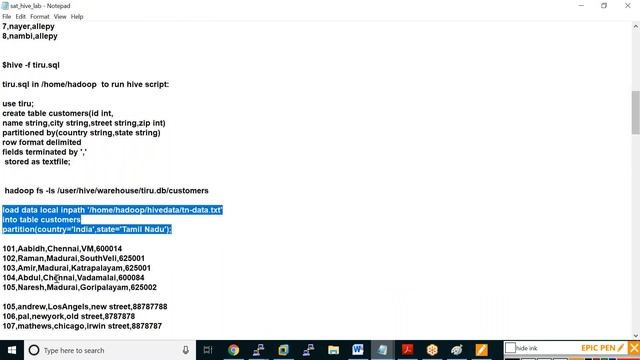Click the scrollbar up arrow

636,26
